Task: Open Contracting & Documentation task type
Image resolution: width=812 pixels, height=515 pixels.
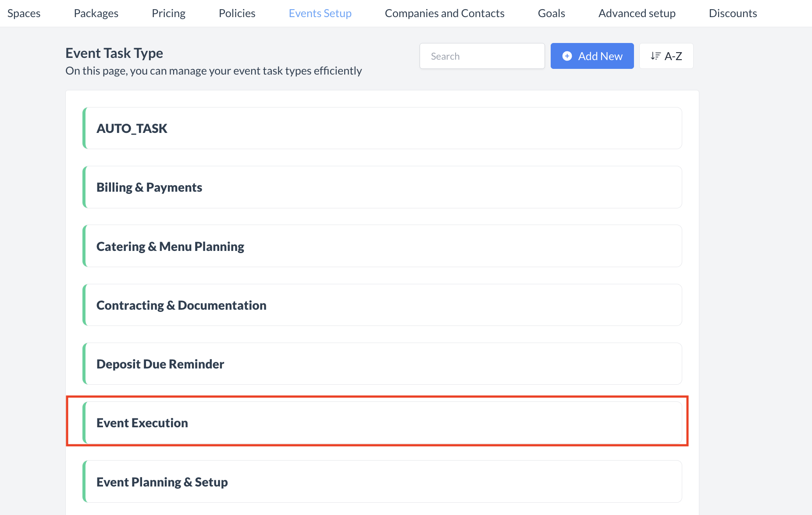Action: (382, 305)
